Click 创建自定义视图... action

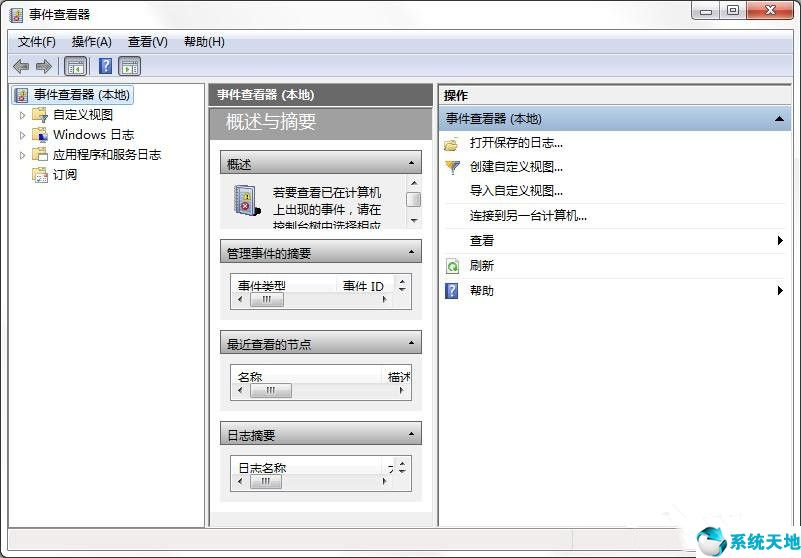click(x=516, y=167)
